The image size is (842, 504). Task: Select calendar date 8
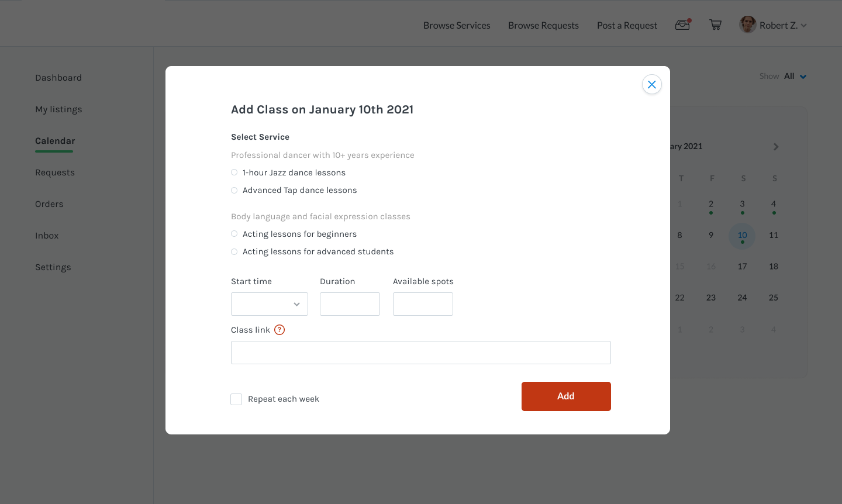pos(679,235)
